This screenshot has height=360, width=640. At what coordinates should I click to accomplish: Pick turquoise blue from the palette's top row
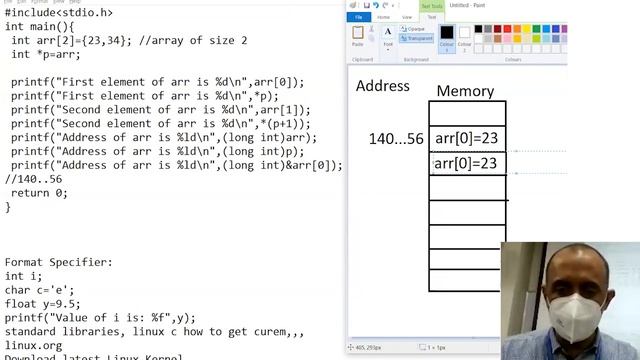coord(546,29)
